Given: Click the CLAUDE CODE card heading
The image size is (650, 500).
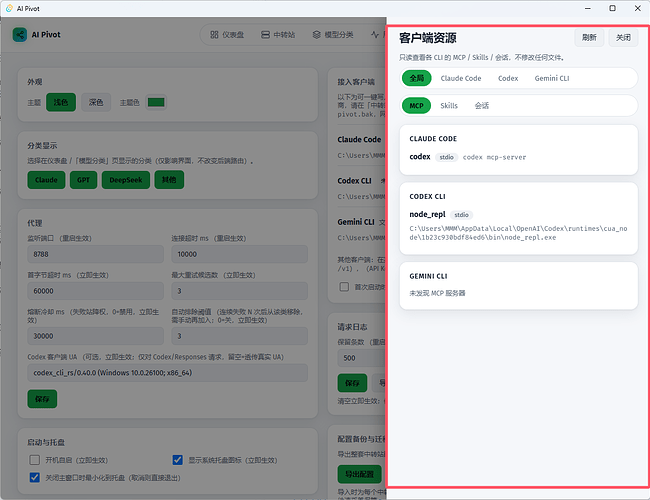Looking at the screenshot, I should click(x=433, y=138).
